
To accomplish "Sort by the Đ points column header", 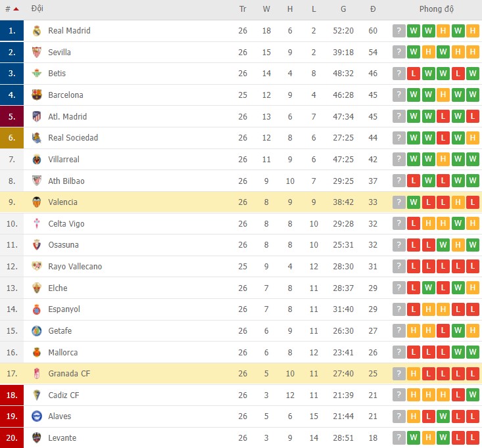I will click(373, 9).
